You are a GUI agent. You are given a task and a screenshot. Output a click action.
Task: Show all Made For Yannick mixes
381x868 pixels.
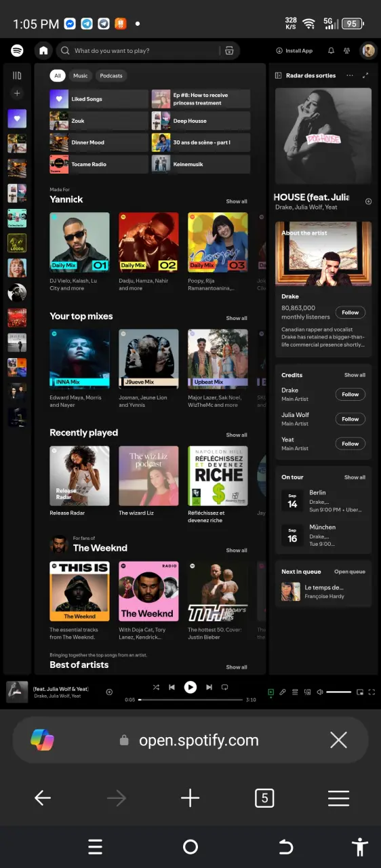(237, 201)
